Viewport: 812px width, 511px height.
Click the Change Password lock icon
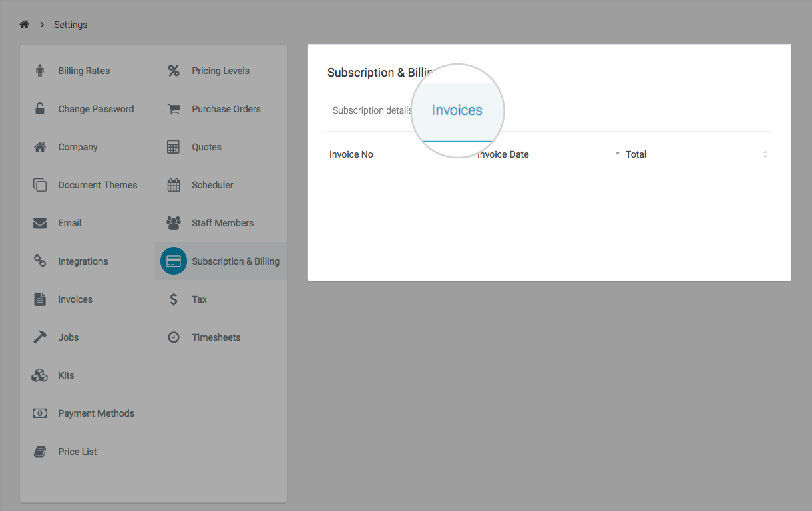[x=40, y=109]
